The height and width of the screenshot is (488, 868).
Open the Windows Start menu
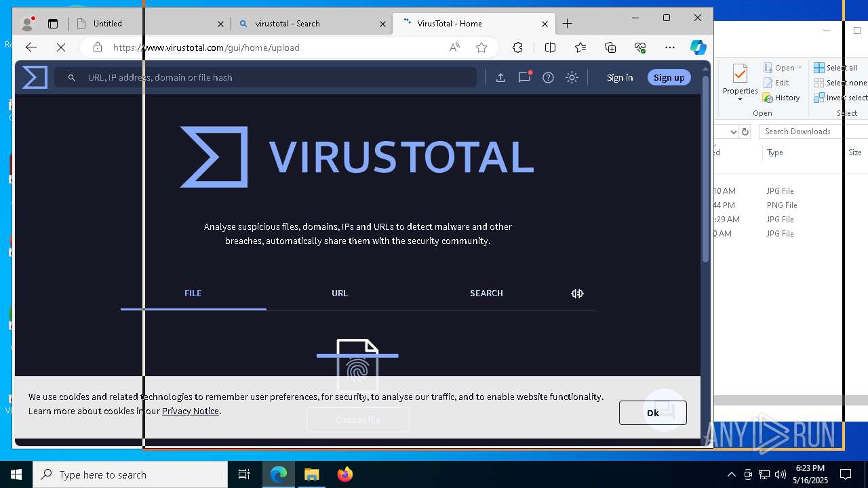tap(16, 474)
